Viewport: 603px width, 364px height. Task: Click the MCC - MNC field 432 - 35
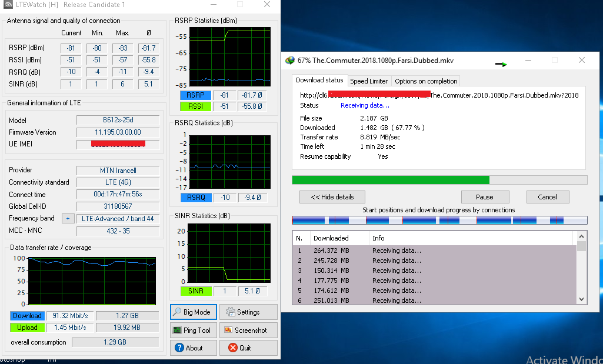coord(118,231)
